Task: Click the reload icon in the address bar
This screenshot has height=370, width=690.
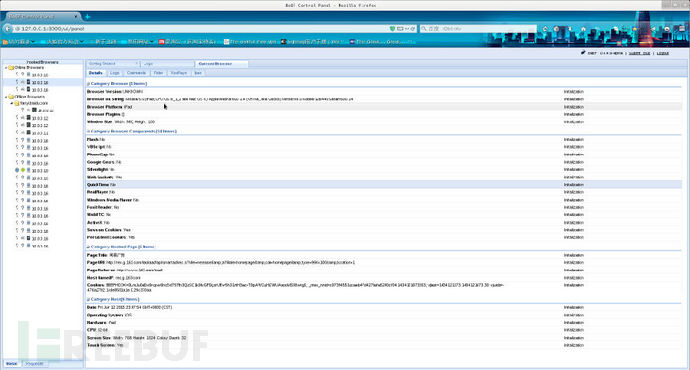Action: coord(413,29)
